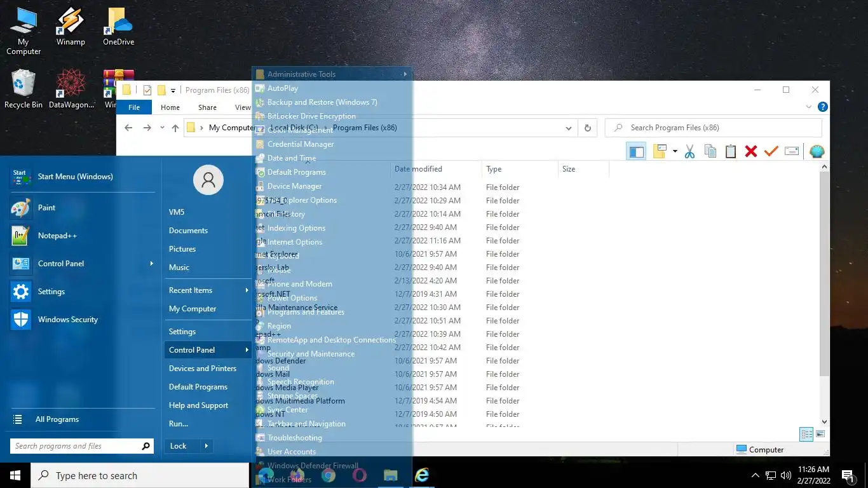Click the Refresh button beside address bar

coord(588,128)
